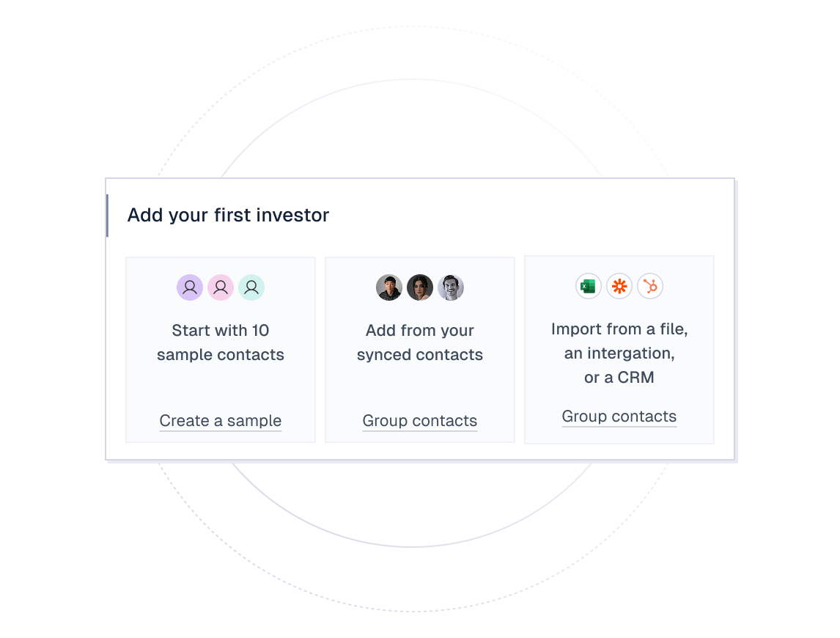
Task: Open the "Create a sample" link
Action: point(221,421)
